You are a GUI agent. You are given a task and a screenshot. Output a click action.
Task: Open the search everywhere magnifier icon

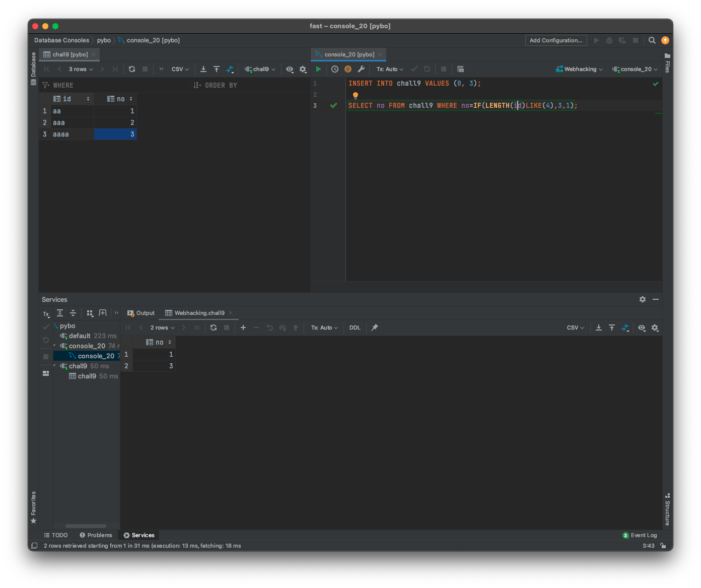[652, 40]
